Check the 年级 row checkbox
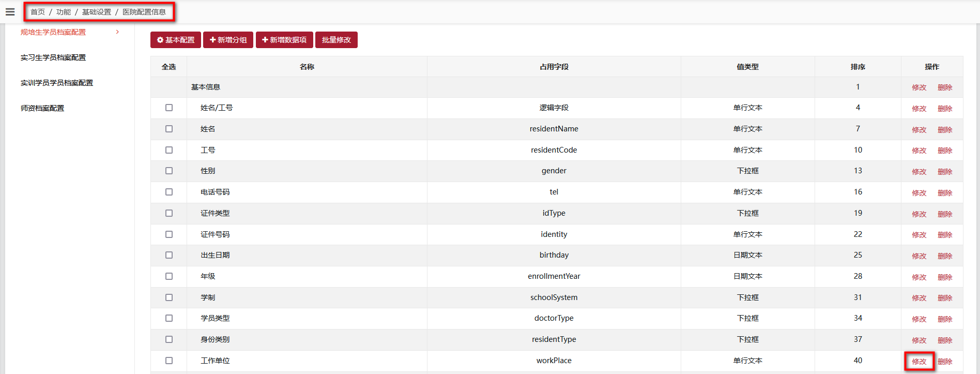 [169, 276]
